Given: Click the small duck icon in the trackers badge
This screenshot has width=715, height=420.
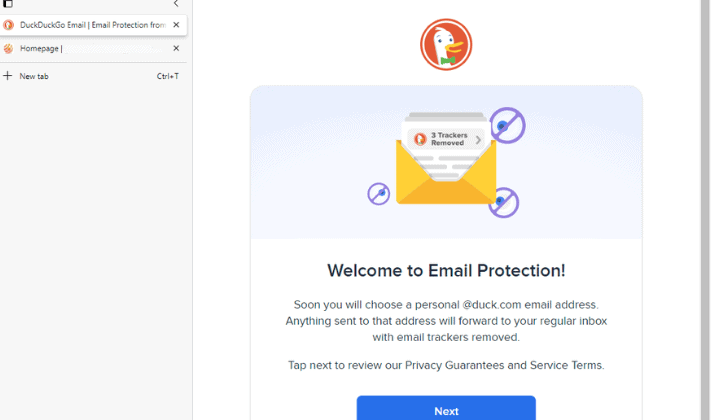Looking at the screenshot, I should pos(420,139).
